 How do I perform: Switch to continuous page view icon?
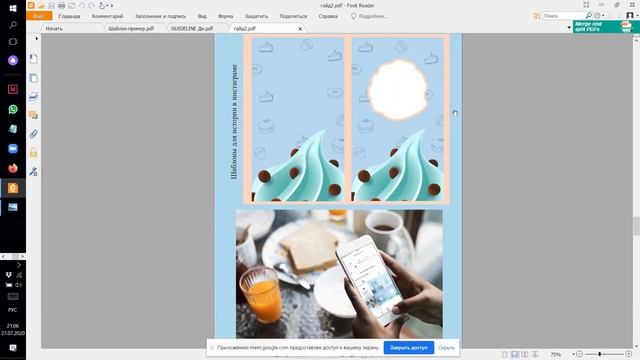pos(515,354)
